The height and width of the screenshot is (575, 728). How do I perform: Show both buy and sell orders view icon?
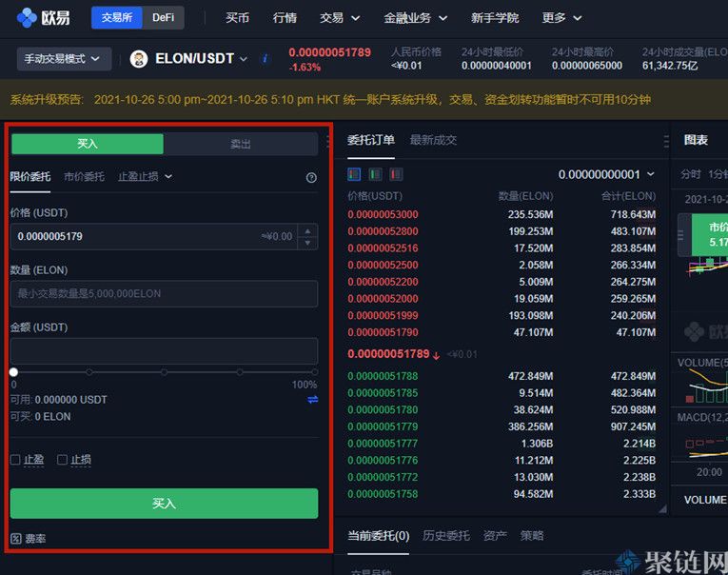pyautogui.click(x=354, y=174)
